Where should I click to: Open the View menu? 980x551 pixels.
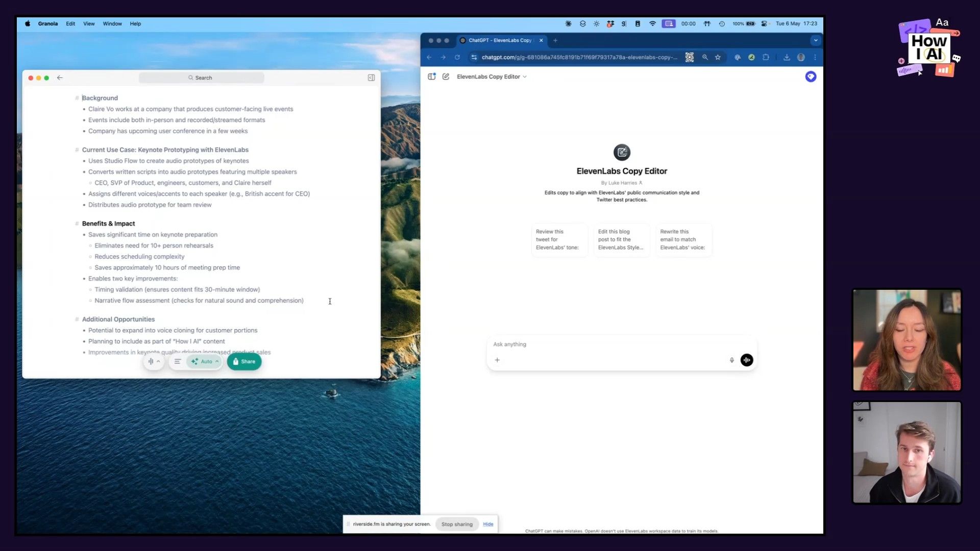click(89, 23)
